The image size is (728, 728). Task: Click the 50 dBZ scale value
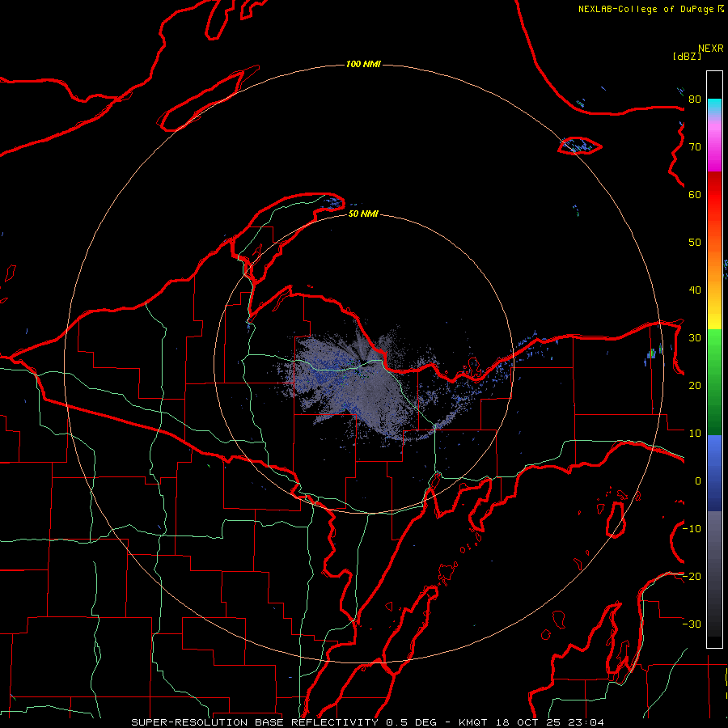click(695, 243)
